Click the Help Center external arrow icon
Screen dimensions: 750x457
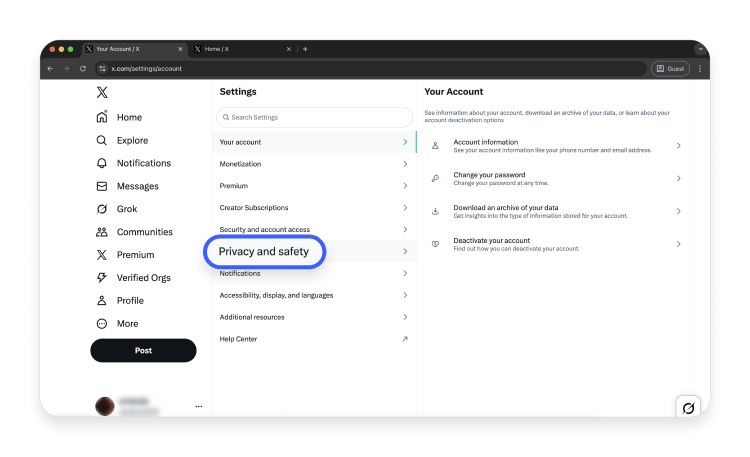[405, 339]
